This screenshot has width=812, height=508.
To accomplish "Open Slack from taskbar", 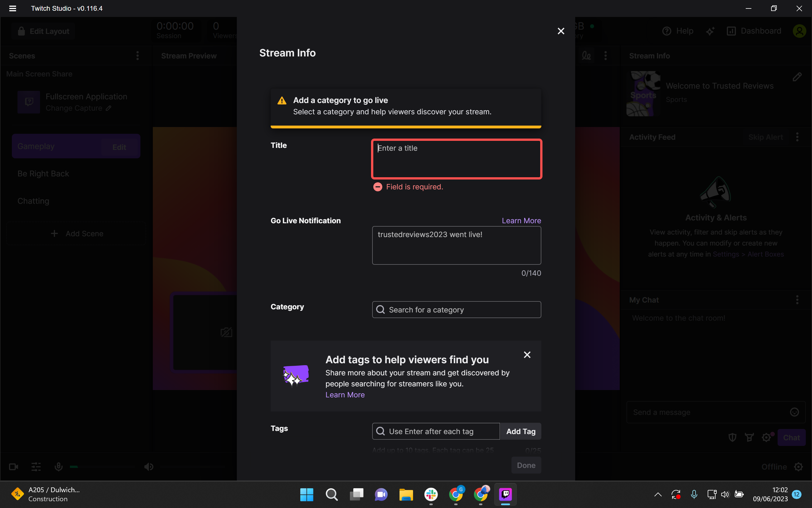I will (431, 494).
